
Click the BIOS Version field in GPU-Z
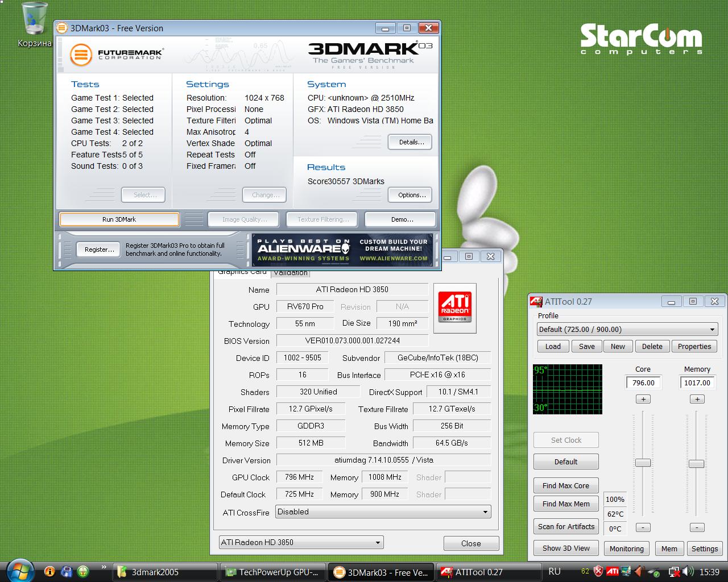352,340
